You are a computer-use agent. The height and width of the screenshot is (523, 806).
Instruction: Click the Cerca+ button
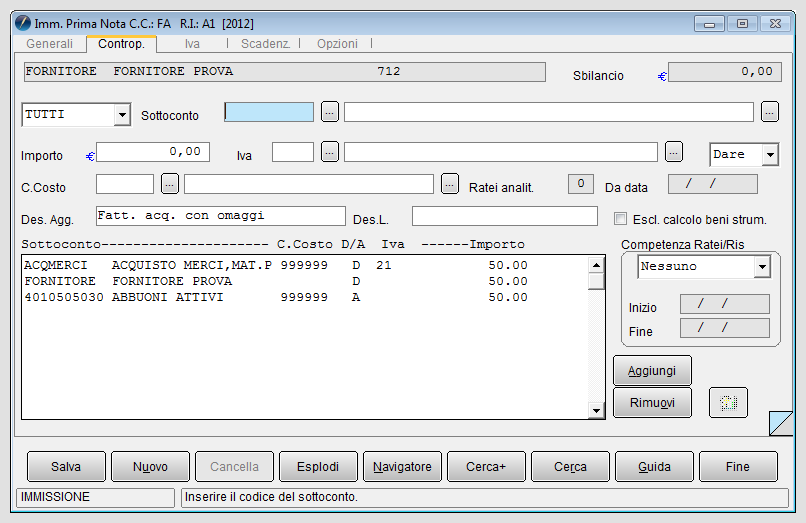(x=486, y=466)
